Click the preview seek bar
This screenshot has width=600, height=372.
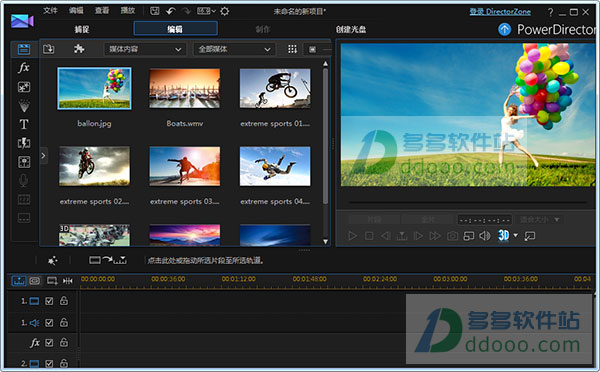point(467,202)
